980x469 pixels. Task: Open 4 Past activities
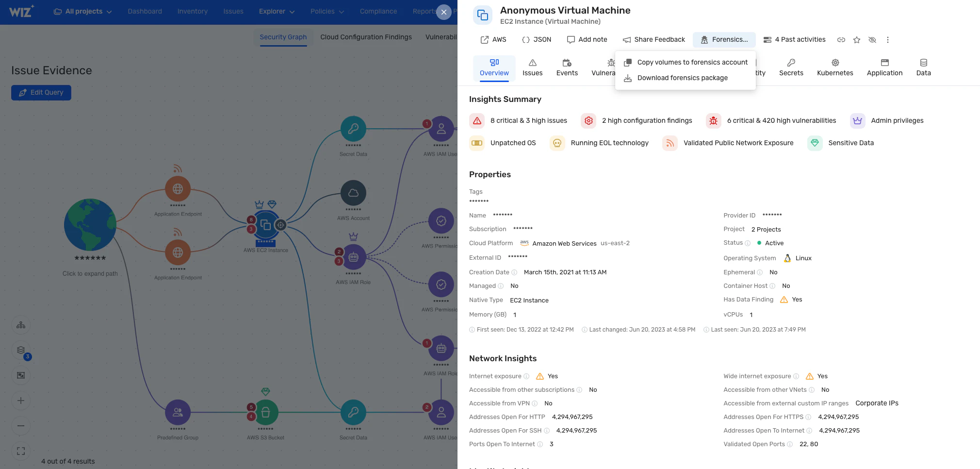point(794,40)
